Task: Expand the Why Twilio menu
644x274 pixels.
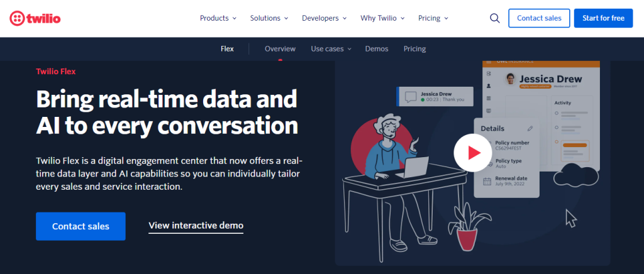Action: pos(382,18)
